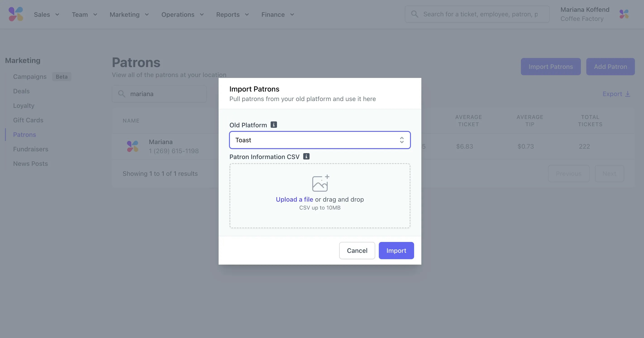644x338 pixels.
Task: Go to Gift Cards in the sidebar
Action: click(x=28, y=120)
